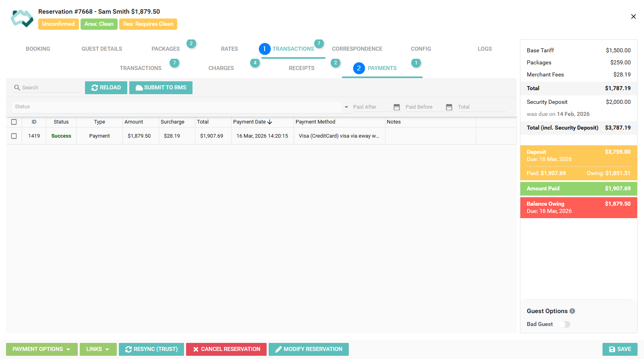Click the company logo icon
The width and height of the screenshot is (644, 359).
coord(22,18)
